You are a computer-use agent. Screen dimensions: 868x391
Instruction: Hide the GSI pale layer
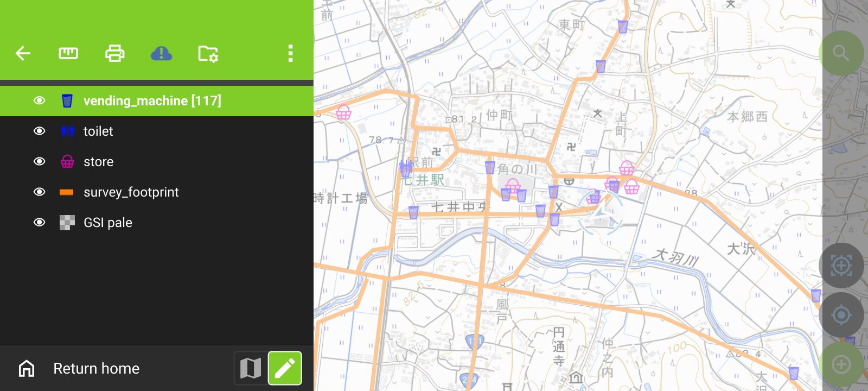click(x=39, y=222)
